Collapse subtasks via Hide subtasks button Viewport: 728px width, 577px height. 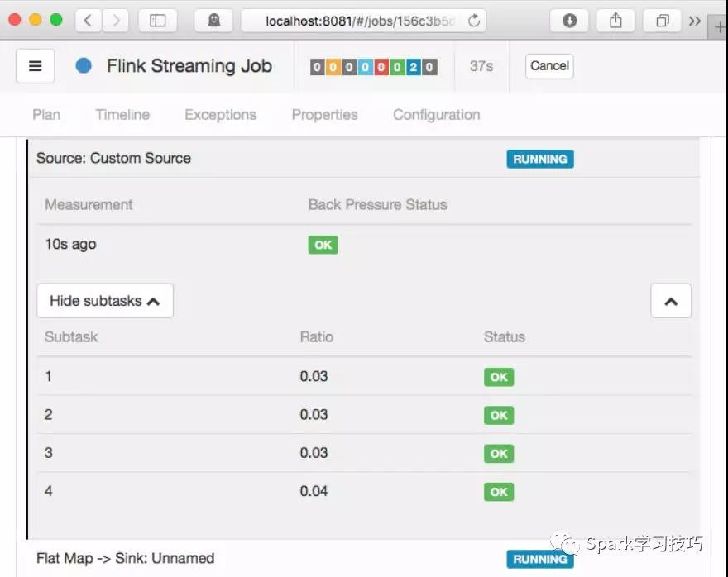105,301
